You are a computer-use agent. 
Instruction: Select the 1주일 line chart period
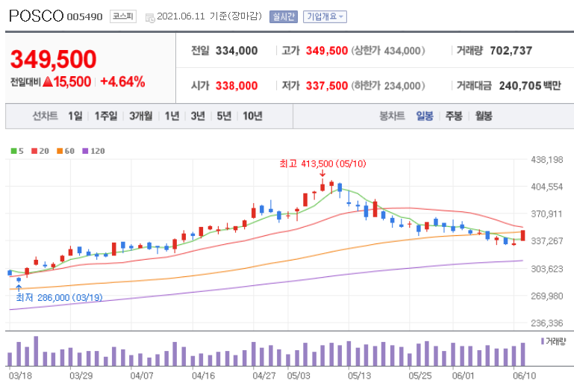click(x=106, y=116)
